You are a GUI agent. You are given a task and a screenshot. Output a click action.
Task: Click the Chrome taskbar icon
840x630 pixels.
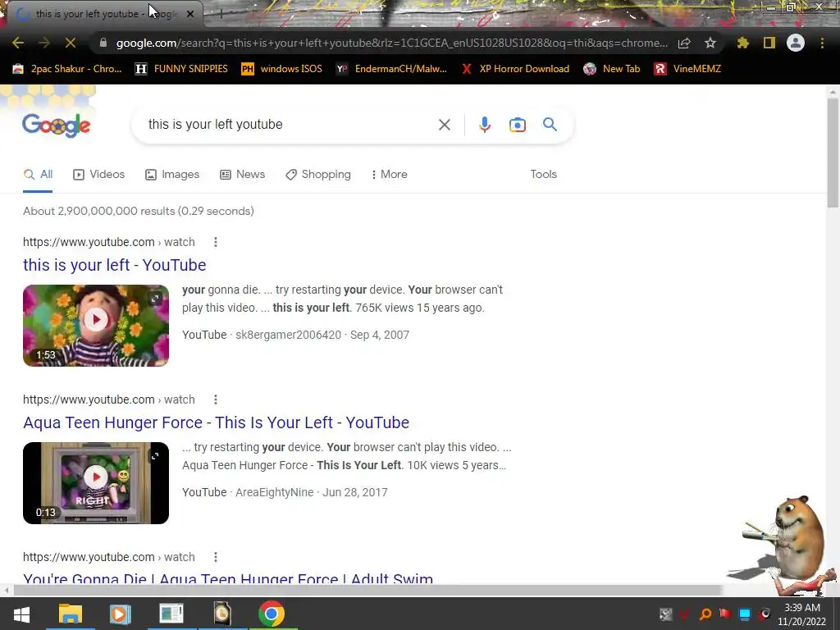point(272,614)
